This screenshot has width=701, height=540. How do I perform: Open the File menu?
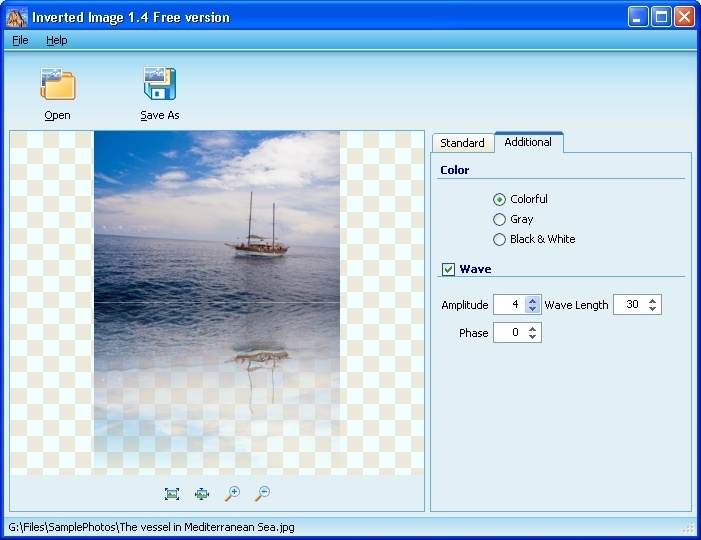pyautogui.click(x=20, y=40)
